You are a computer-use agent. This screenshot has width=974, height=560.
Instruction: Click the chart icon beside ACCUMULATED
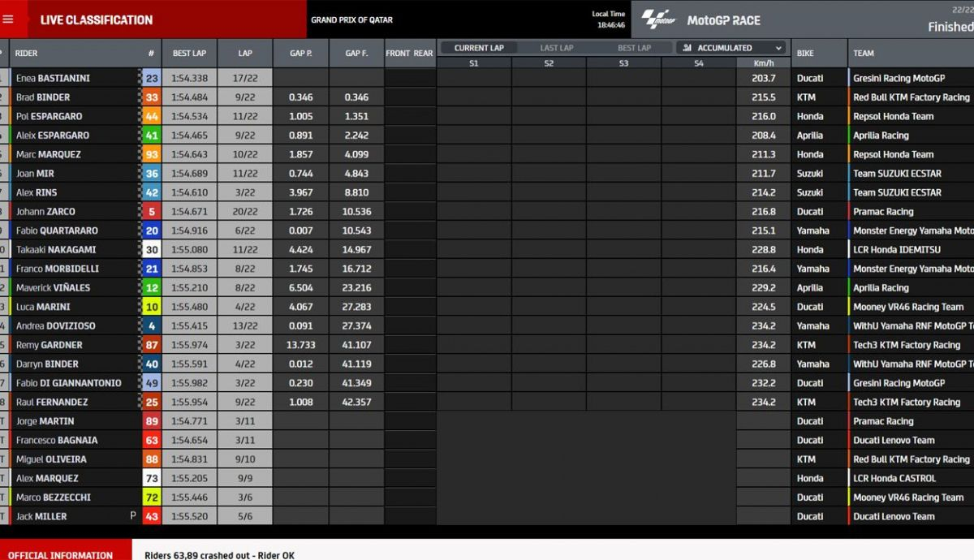(x=687, y=48)
